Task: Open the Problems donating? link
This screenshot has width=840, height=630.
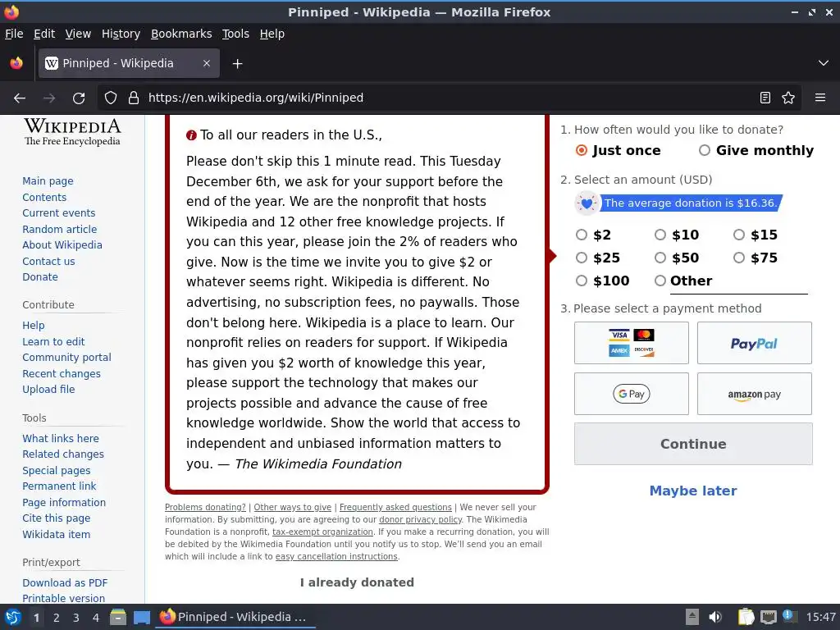Action: point(205,507)
